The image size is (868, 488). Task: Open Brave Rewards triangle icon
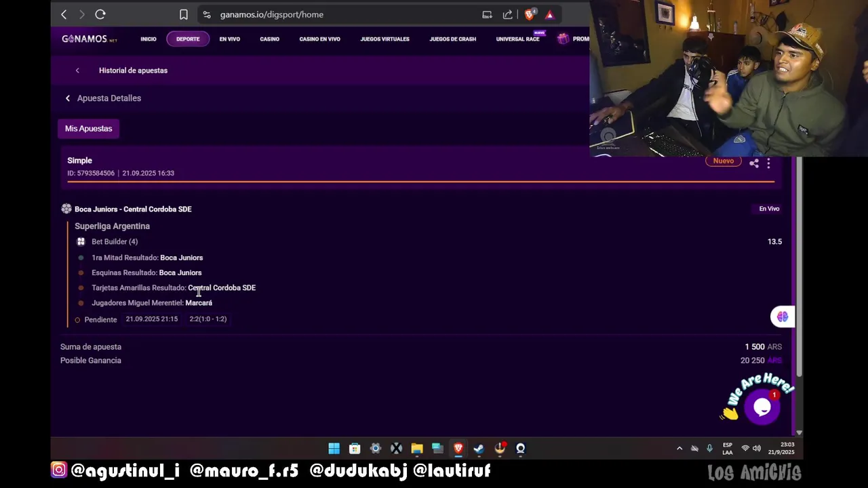[550, 14]
